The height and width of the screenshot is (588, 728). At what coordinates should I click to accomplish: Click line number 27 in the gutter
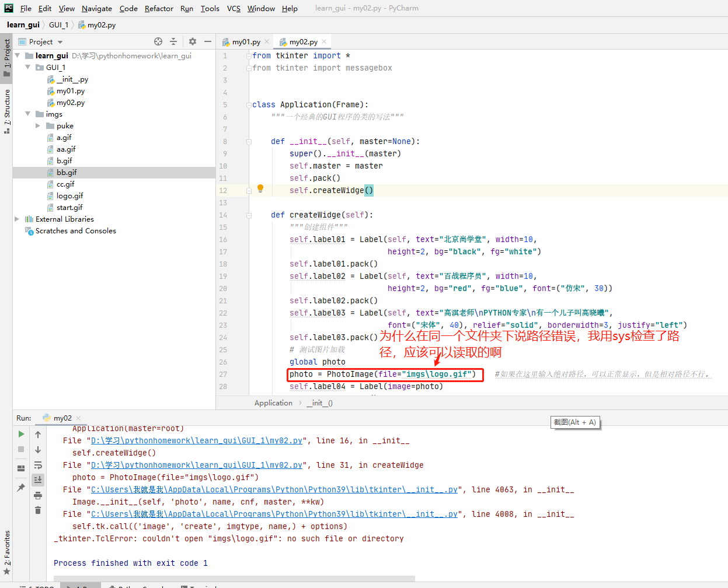point(223,374)
